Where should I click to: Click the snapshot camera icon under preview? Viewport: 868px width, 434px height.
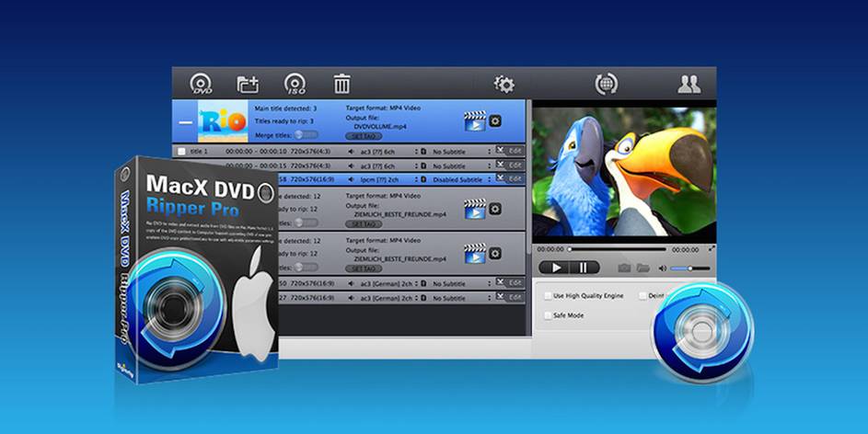624,268
